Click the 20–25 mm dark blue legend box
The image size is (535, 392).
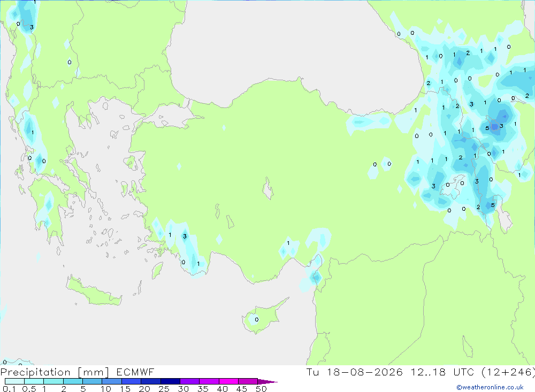tap(150, 381)
